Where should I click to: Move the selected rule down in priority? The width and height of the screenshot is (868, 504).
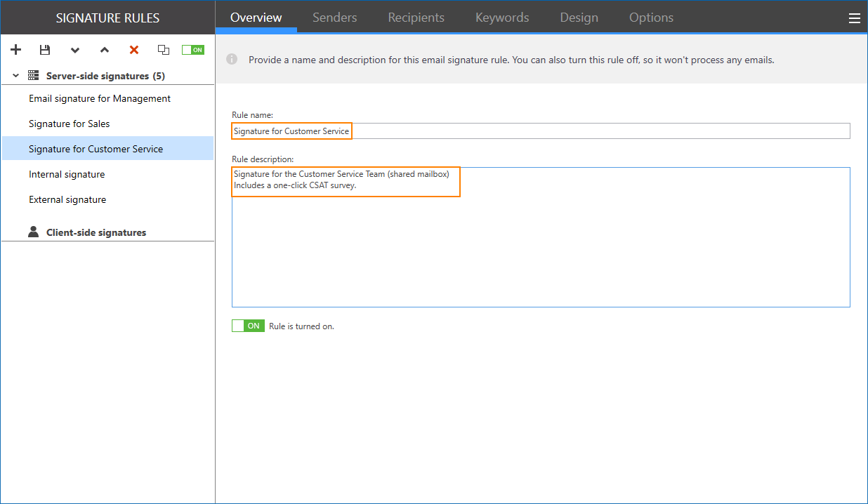click(74, 50)
